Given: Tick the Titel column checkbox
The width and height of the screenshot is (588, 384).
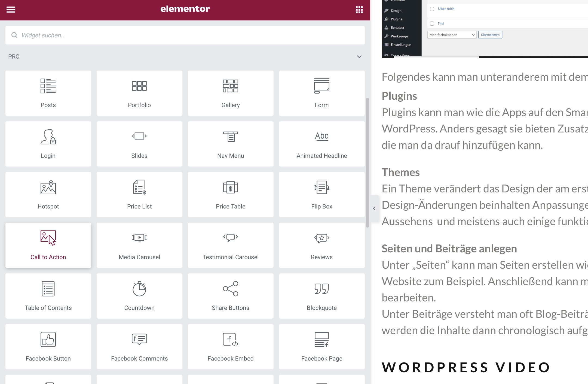Looking at the screenshot, I should click(x=432, y=24).
